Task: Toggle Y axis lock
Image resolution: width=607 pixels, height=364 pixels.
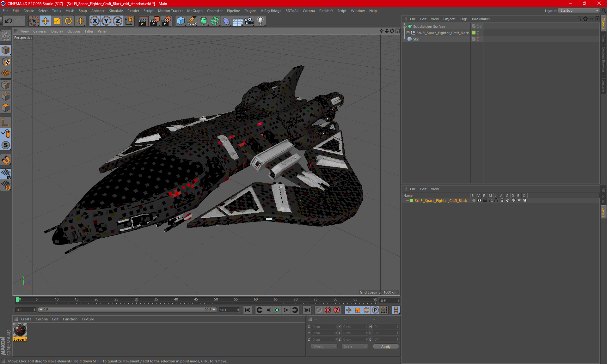Action: pos(106,21)
